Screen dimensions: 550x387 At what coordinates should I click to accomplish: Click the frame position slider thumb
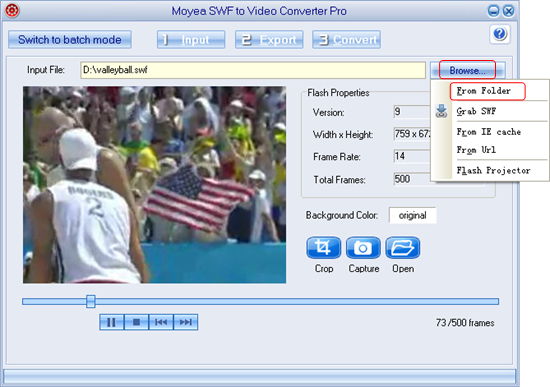coord(90,301)
